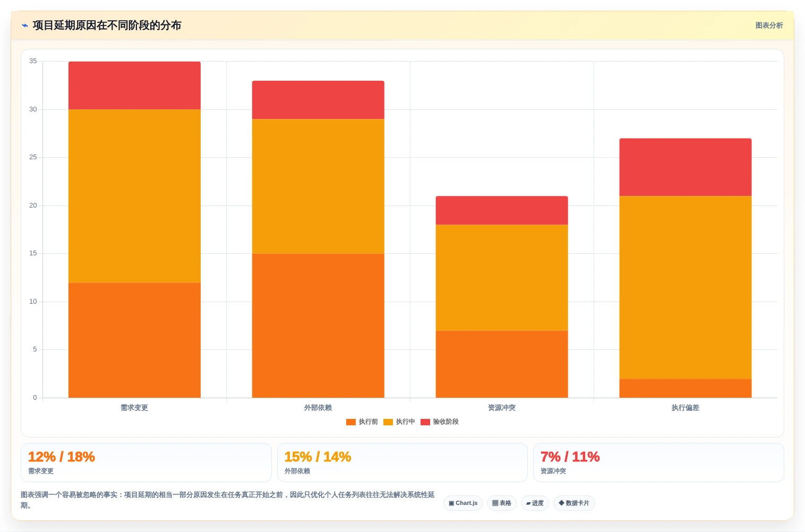Select the 进度 tag chip
Viewport: 805px width, 532px height.
pos(535,503)
